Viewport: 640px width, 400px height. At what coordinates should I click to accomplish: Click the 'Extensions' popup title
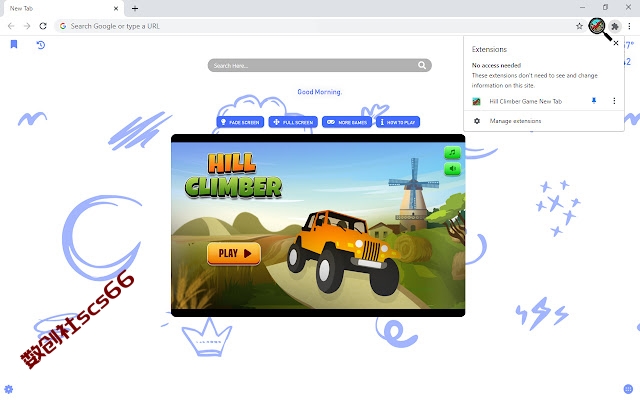489,49
